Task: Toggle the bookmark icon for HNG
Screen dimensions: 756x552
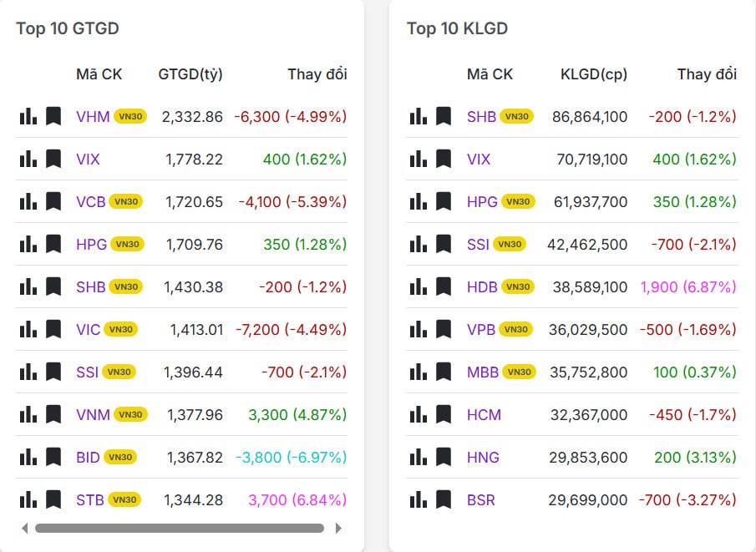Action: [x=443, y=457]
